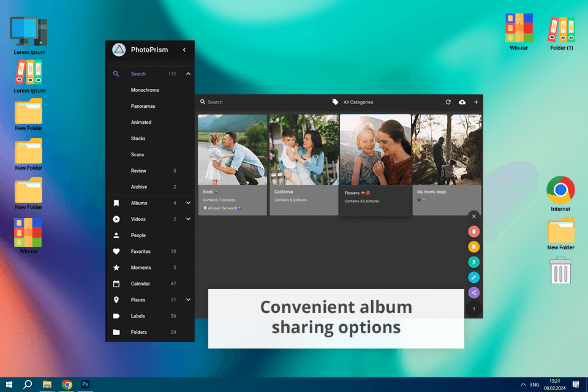Click the People person icon
Screen dimensions: 588x392
[x=116, y=235]
